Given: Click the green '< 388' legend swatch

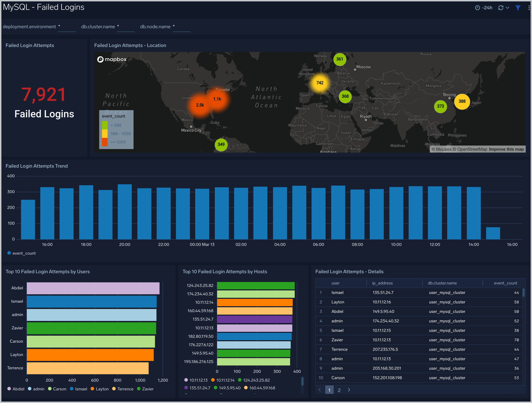Looking at the screenshot, I should (105, 125).
